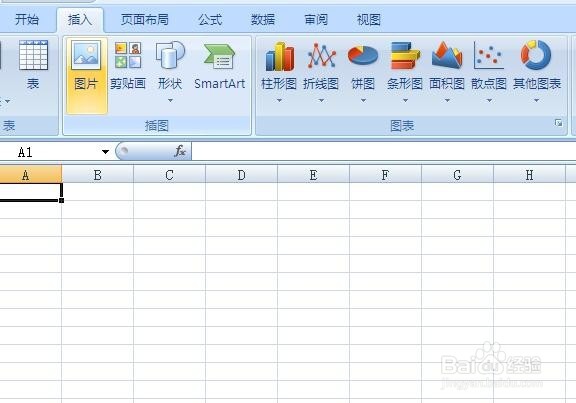Open the Name Box dropdown arrow
Image resolution: width=576 pixels, height=403 pixels.
point(105,152)
